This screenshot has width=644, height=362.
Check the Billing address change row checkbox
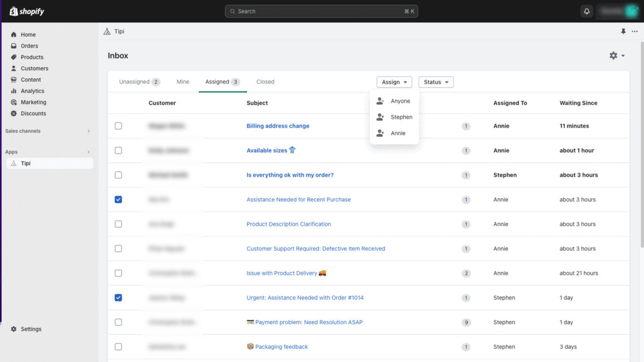(x=118, y=126)
